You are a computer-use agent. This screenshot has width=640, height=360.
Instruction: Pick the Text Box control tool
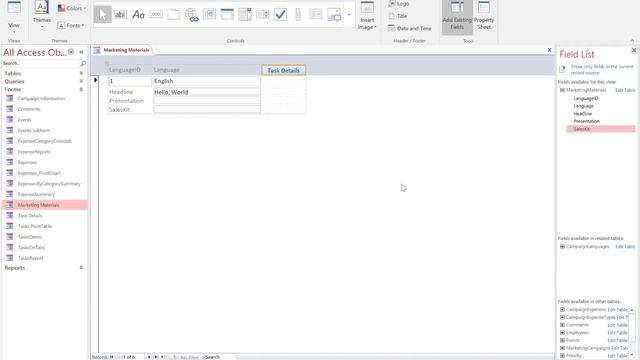point(120,14)
